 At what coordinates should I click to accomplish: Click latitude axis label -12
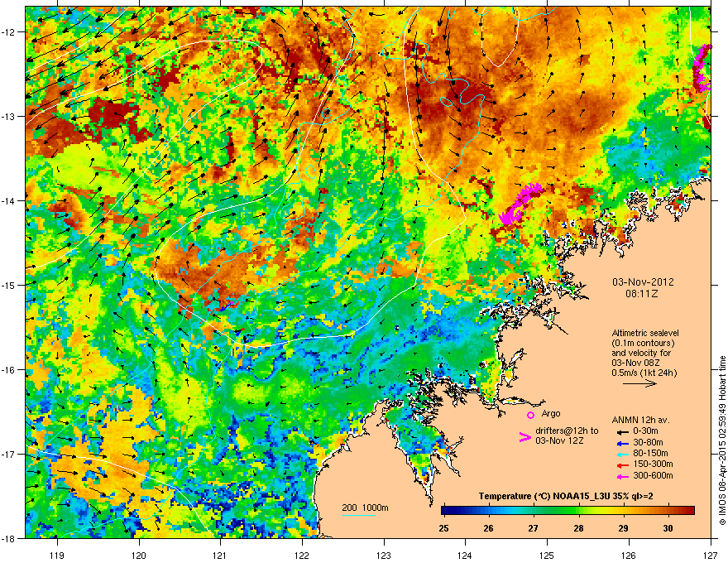coord(9,32)
